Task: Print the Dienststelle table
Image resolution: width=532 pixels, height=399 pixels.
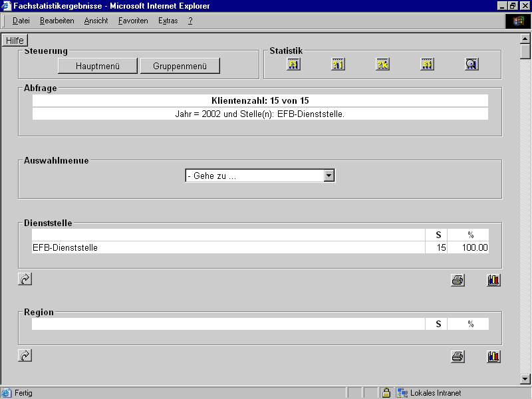Action: pos(458,280)
